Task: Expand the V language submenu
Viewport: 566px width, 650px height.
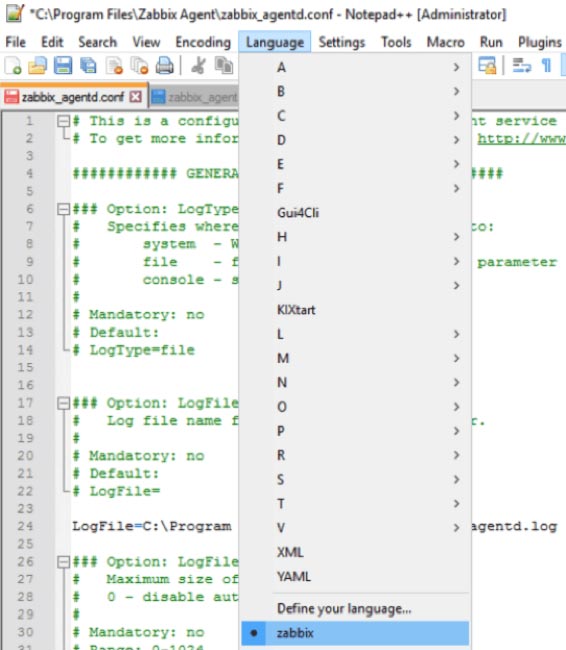Action: 355,528
